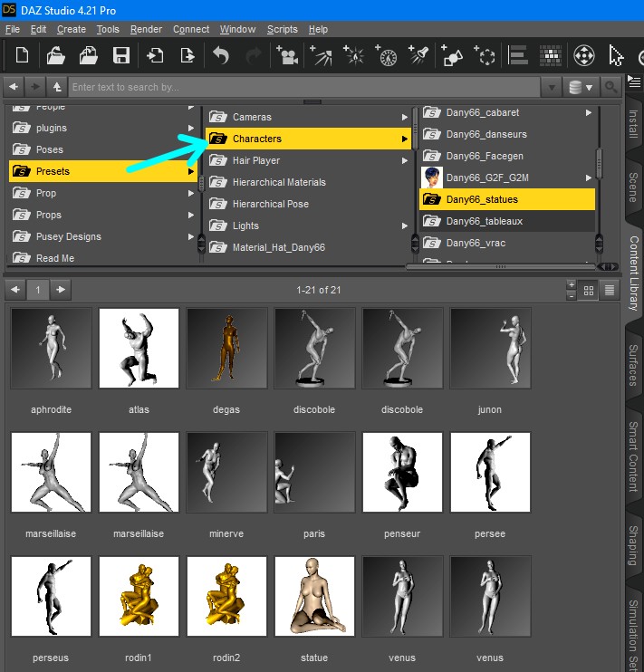Select the junon statue thumbnail
This screenshot has height=672, width=644.
pos(490,348)
